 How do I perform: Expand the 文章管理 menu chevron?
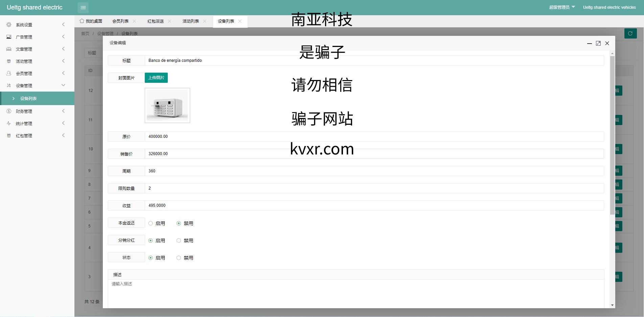coord(63,49)
